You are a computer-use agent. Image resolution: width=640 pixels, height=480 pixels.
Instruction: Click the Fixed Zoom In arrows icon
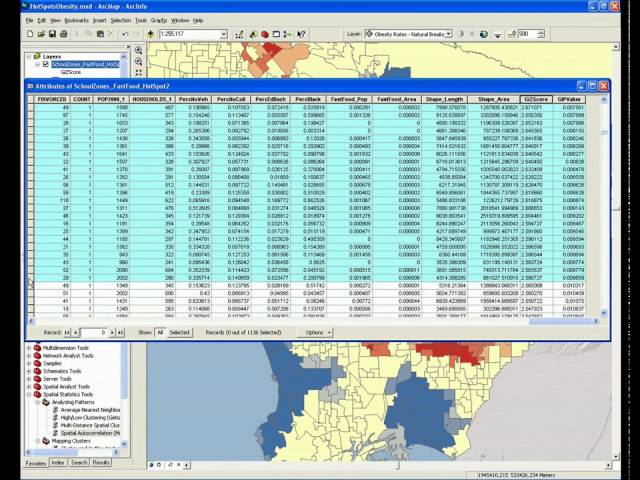point(139,73)
